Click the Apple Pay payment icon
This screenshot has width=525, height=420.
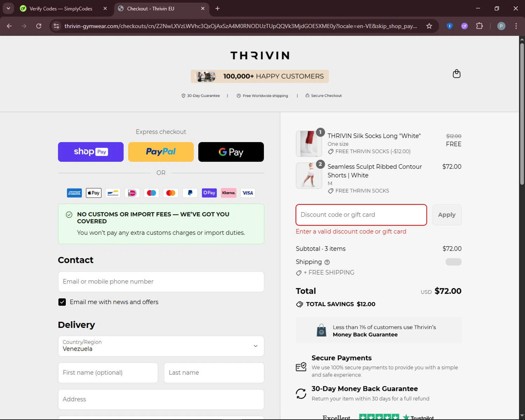[94, 193]
